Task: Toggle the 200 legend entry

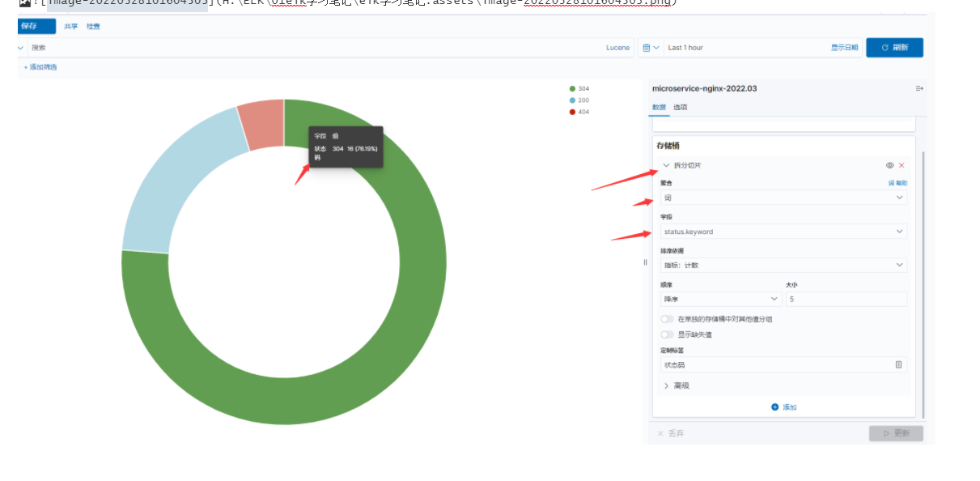Action: tap(579, 100)
